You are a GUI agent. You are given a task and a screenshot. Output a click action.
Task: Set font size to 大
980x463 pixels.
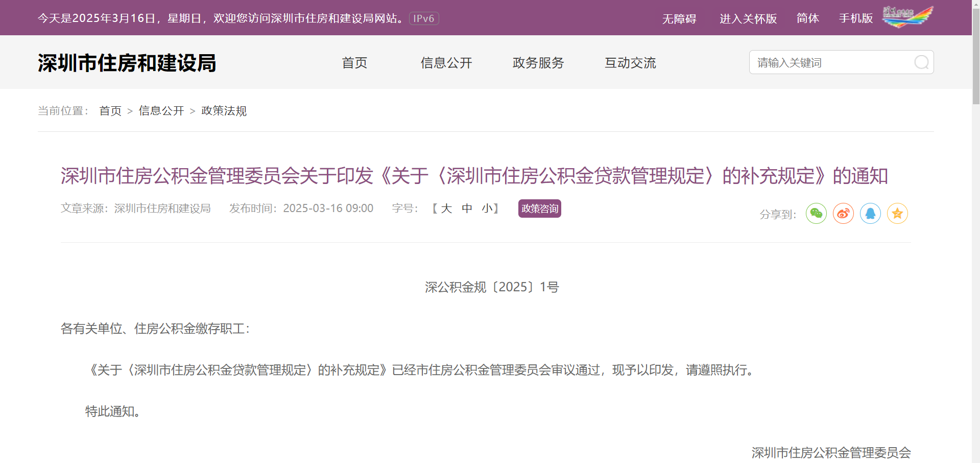pyautogui.click(x=446, y=209)
